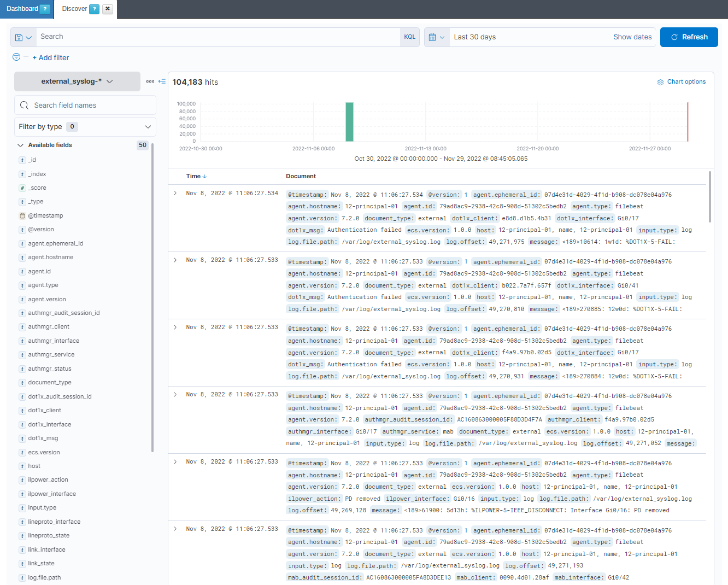Switch to the Dashboard tab
This screenshot has width=728, height=585.
click(22, 9)
